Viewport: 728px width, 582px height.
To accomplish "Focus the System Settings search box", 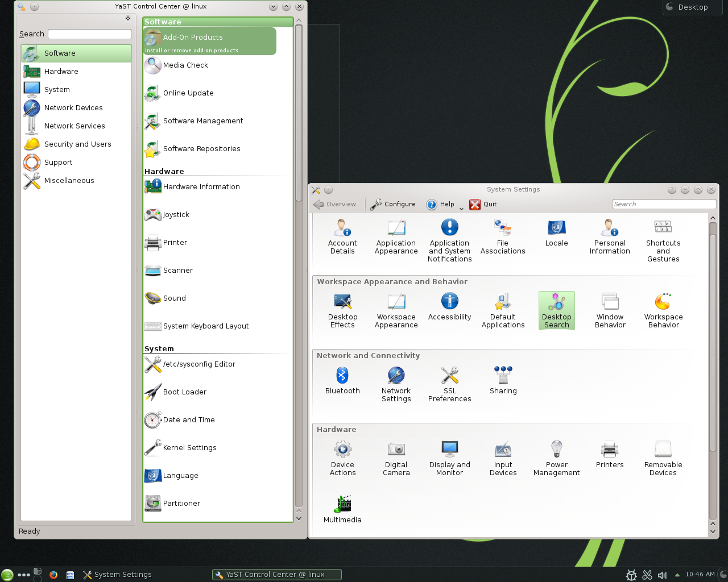I will click(x=664, y=204).
